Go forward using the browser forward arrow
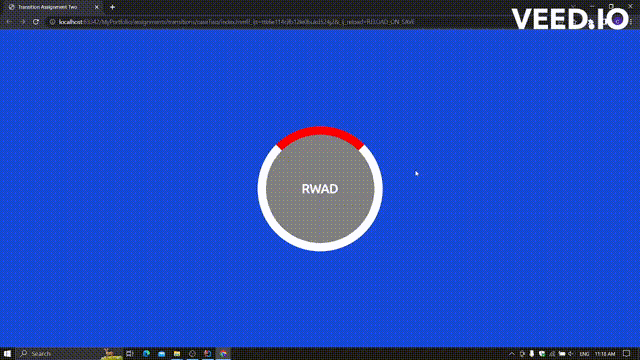Viewport: 640px width, 360px height. (x=23, y=22)
